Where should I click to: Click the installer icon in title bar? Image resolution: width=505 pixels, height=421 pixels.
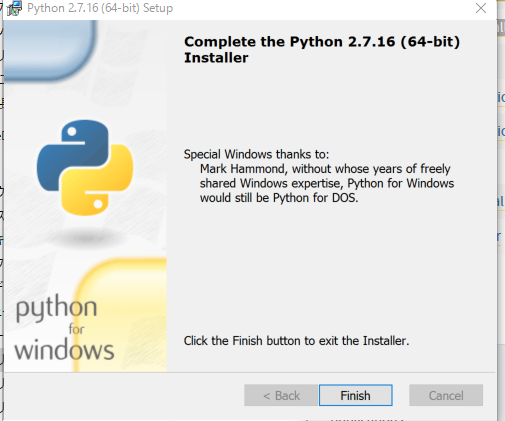pos(14,8)
